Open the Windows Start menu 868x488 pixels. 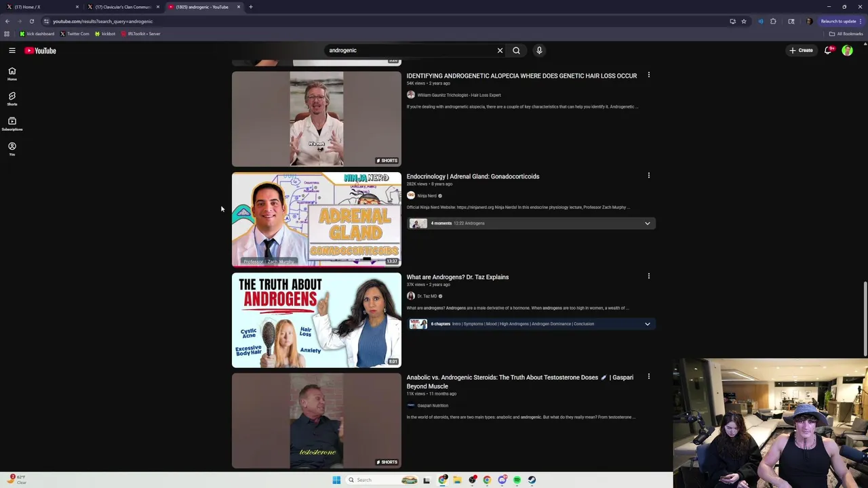tap(336, 480)
